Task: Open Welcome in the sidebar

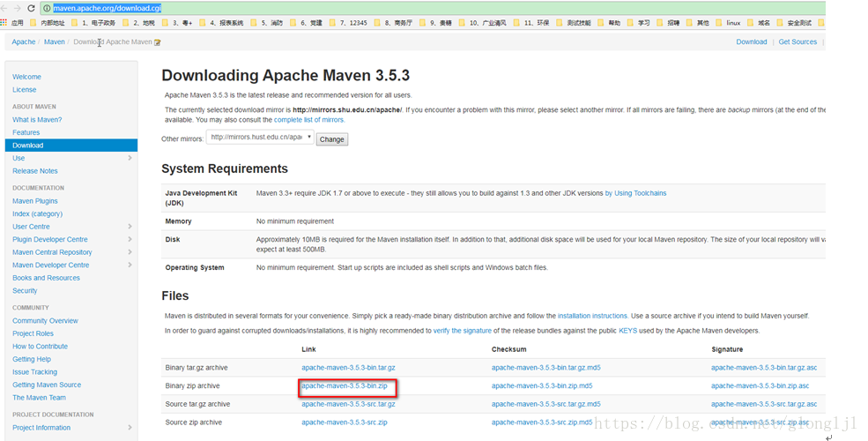Action: (x=26, y=77)
